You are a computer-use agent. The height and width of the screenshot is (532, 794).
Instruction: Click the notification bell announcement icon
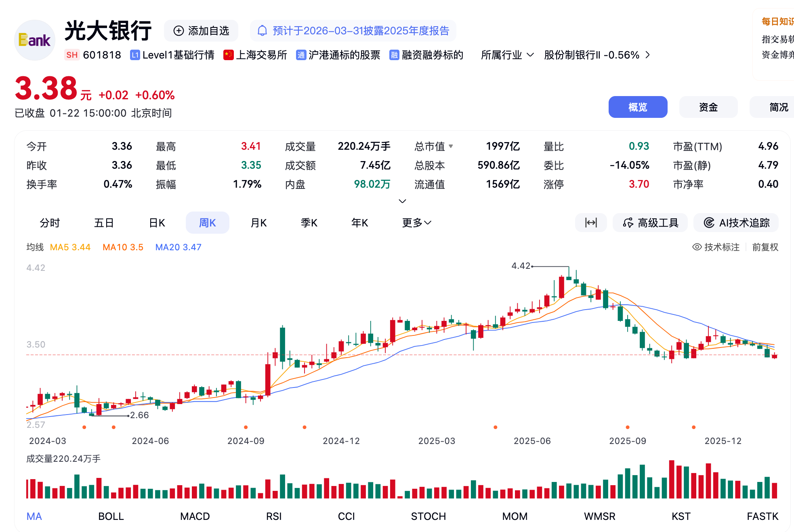point(263,31)
